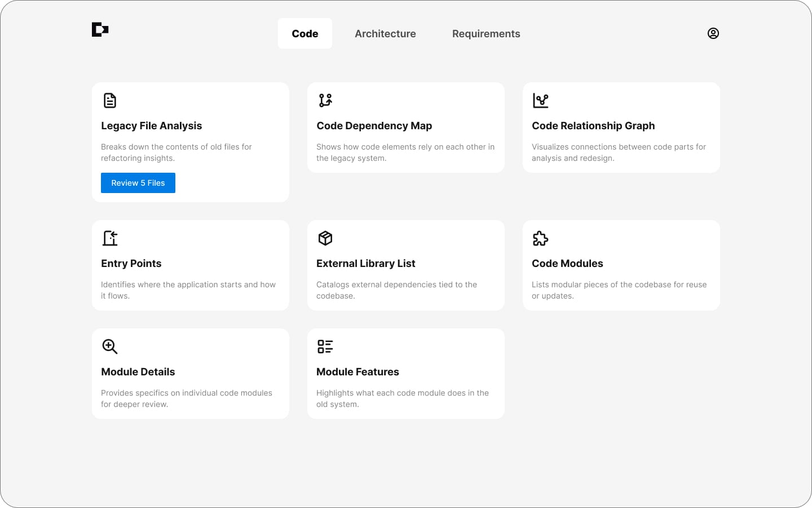Click the puzzle piece icon on Code Modules
Image resolution: width=812 pixels, height=508 pixels.
[x=540, y=238]
